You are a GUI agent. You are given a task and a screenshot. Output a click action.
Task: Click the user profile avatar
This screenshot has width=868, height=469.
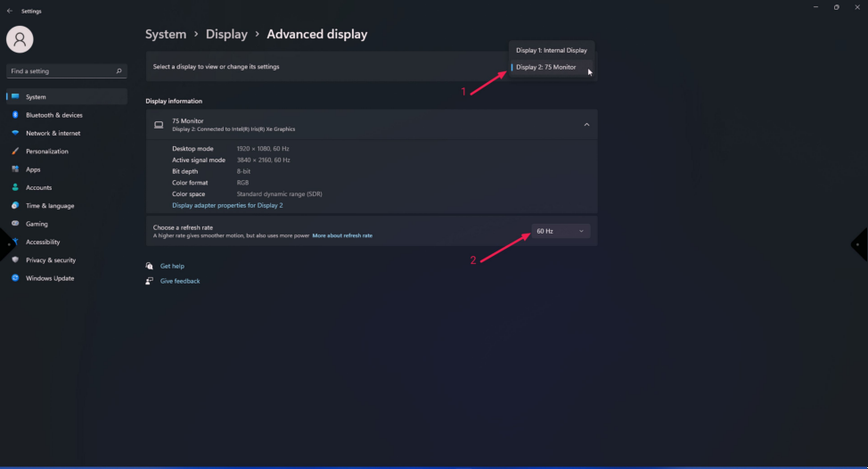coord(20,39)
